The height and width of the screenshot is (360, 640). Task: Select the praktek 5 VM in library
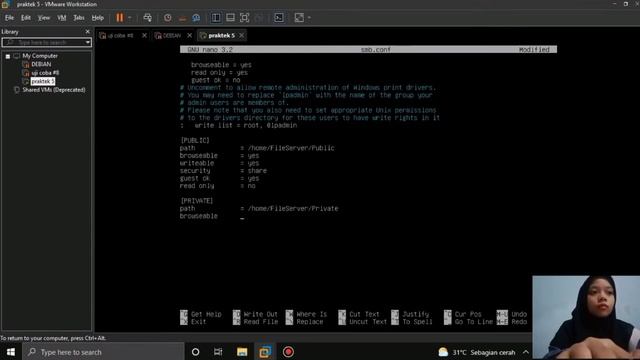pos(42,81)
